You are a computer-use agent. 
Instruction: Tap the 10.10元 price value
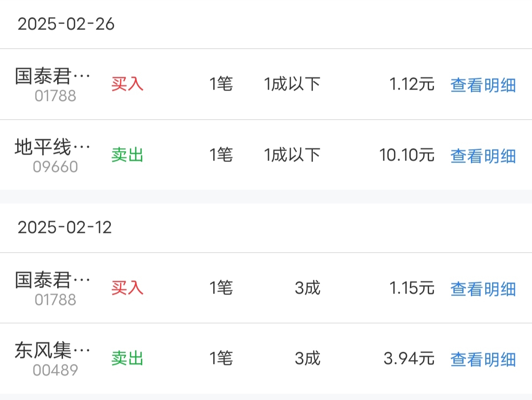(407, 155)
